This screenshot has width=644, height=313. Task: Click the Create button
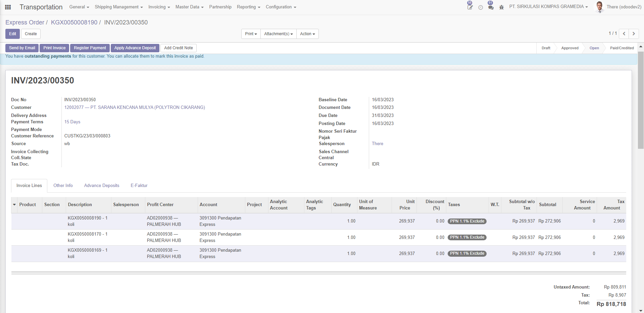[31, 34]
